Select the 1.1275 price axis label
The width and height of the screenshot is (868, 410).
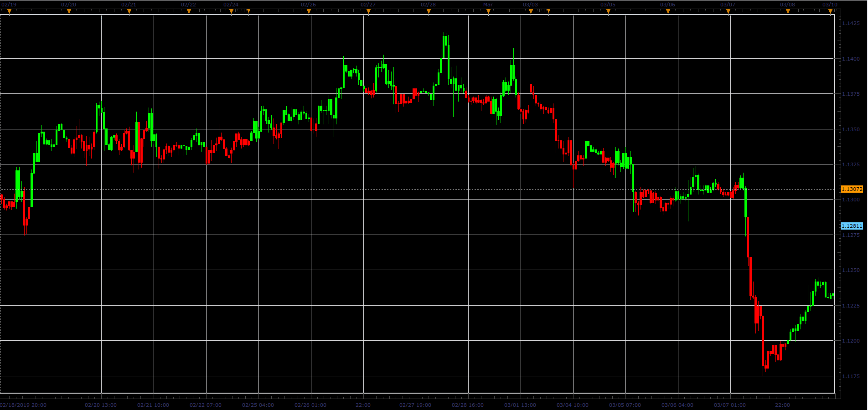[851, 235]
